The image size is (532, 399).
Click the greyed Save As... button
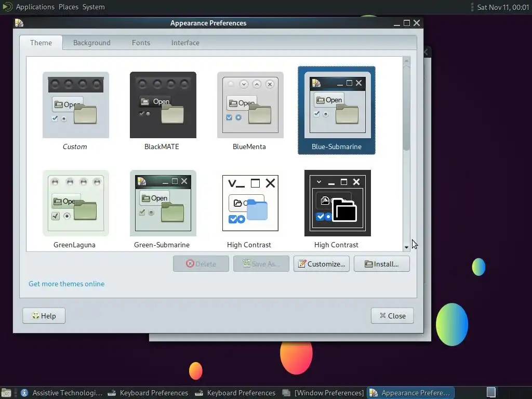(x=261, y=263)
